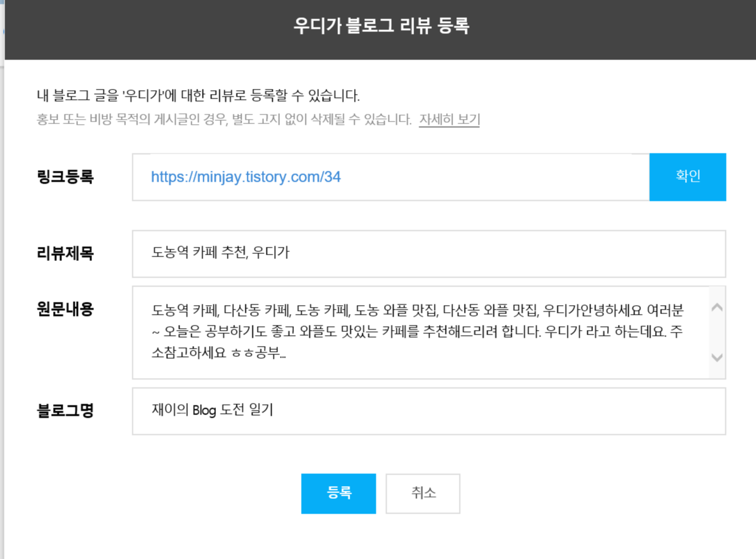The height and width of the screenshot is (559, 756).
Task: Click the 리뷰제목 label
Action: click(65, 253)
